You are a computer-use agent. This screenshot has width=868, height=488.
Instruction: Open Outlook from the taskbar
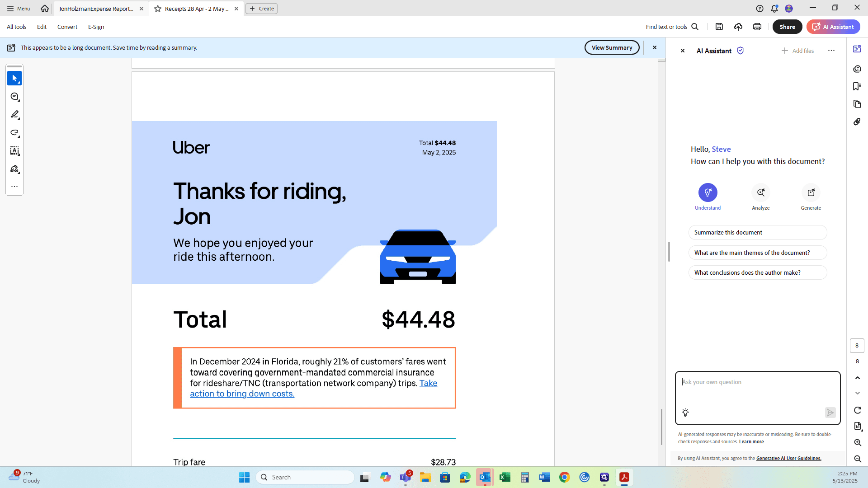pos(485,477)
